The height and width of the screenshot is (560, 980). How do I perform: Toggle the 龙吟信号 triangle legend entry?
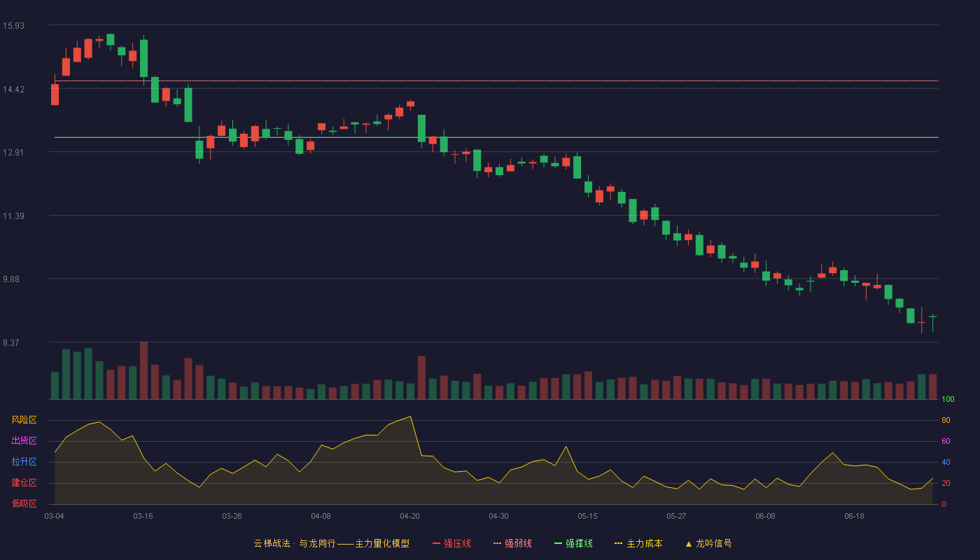point(708,543)
